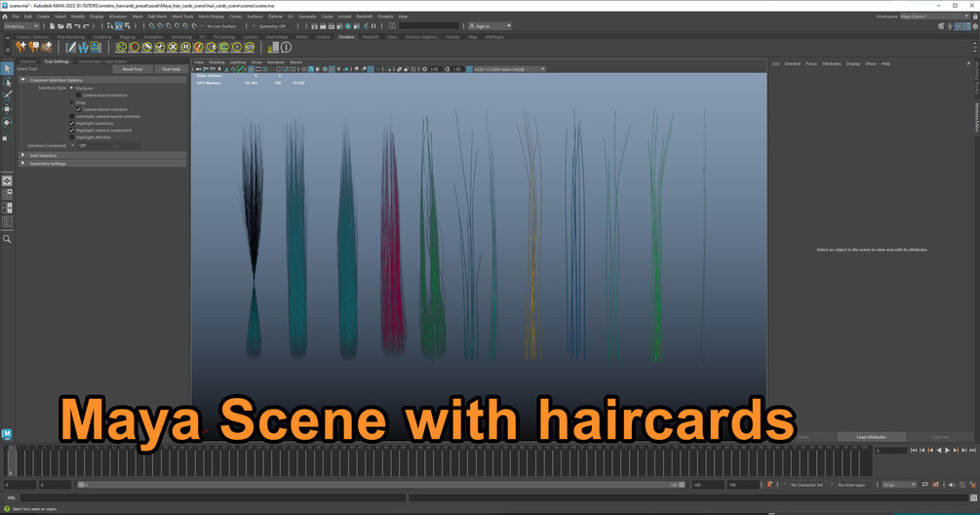Go to start of playback range
Screen dimensions: 980x515
913,450
